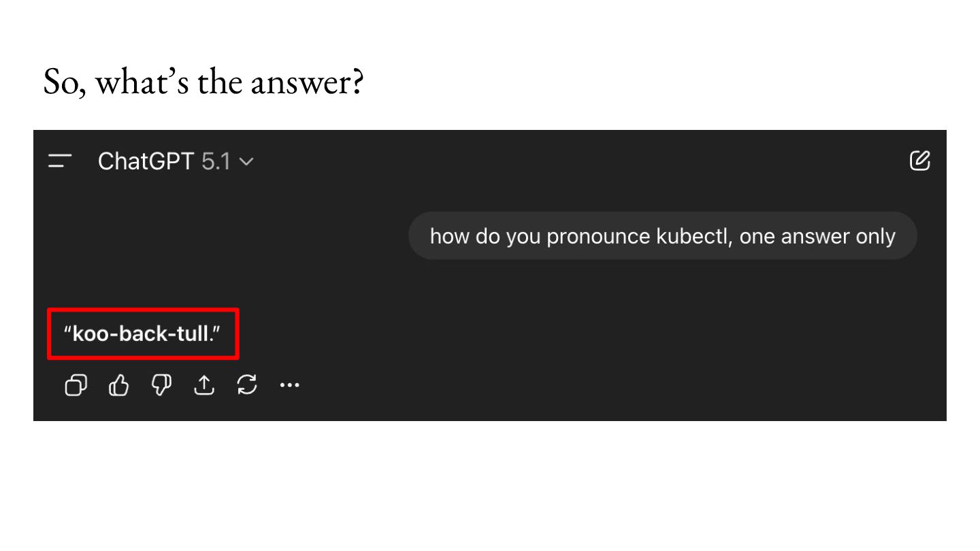Share the response using upload icon
Screen dimensions: 980x551
click(204, 386)
